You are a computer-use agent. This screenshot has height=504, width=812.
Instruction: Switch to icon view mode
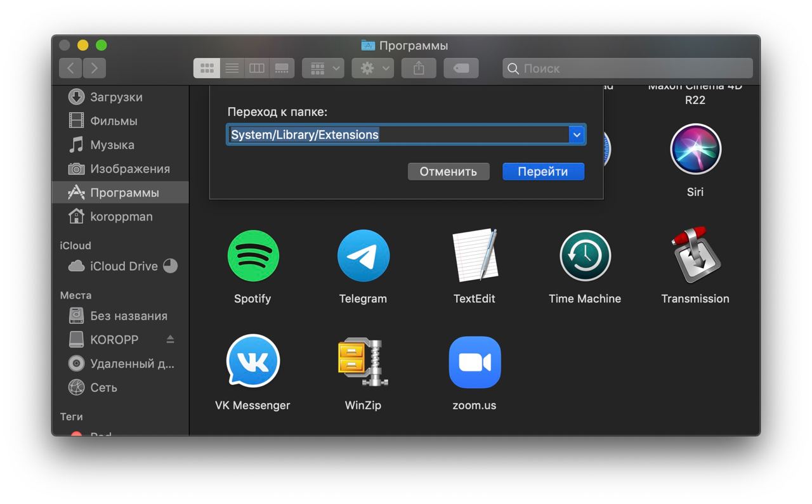coord(207,68)
